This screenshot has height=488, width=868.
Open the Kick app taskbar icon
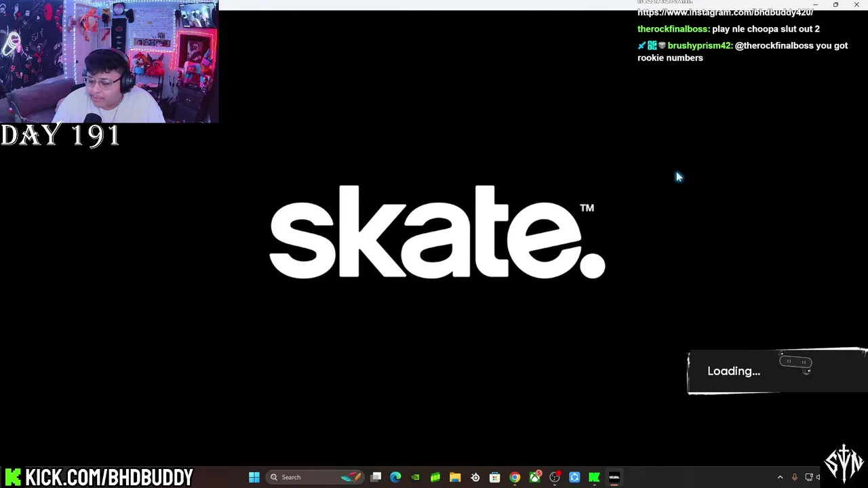tap(594, 477)
